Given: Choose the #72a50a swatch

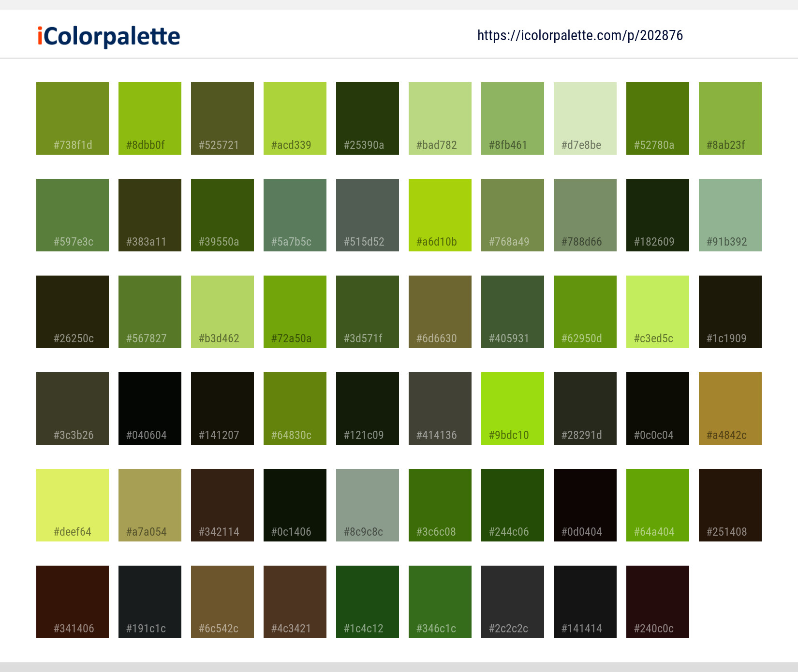Looking at the screenshot, I should click(x=295, y=312).
